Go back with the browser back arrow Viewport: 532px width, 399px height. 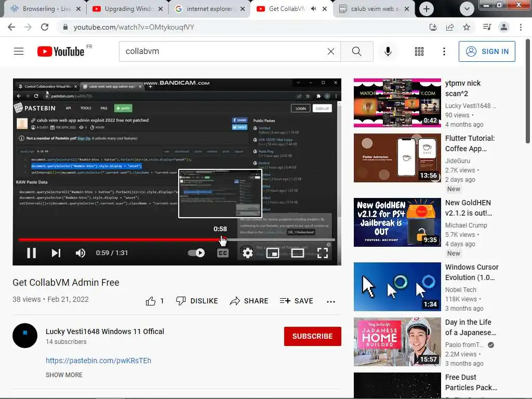[11, 27]
